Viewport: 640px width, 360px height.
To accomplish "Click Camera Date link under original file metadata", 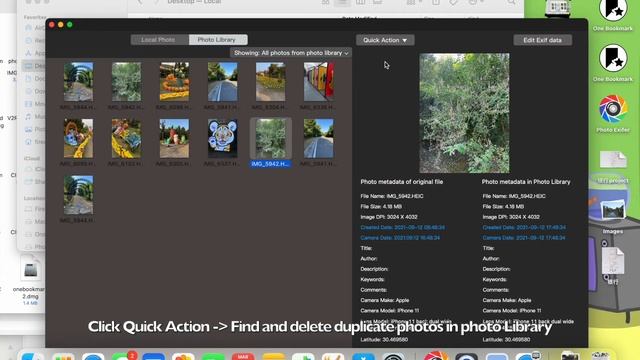I will pos(400,238).
